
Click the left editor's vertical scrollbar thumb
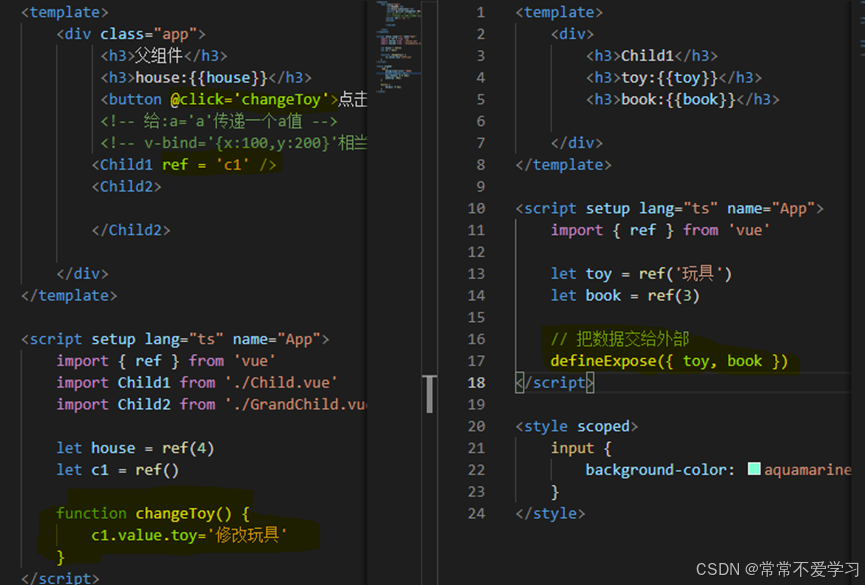tap(430, 393)
